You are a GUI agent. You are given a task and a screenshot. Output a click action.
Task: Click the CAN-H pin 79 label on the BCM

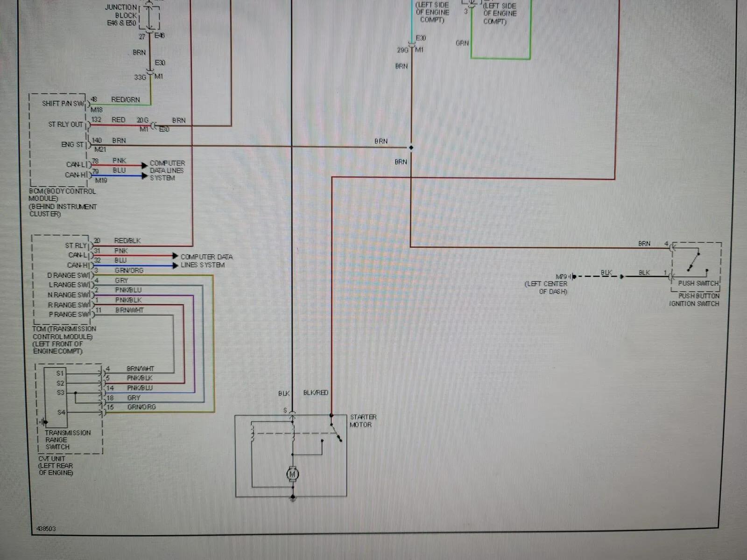(x=76, y=175)
